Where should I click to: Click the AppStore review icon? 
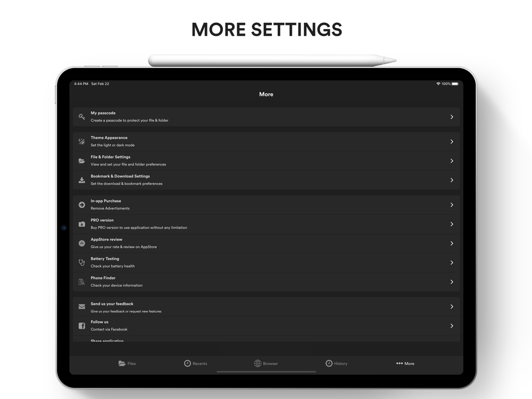click(82, 243)
